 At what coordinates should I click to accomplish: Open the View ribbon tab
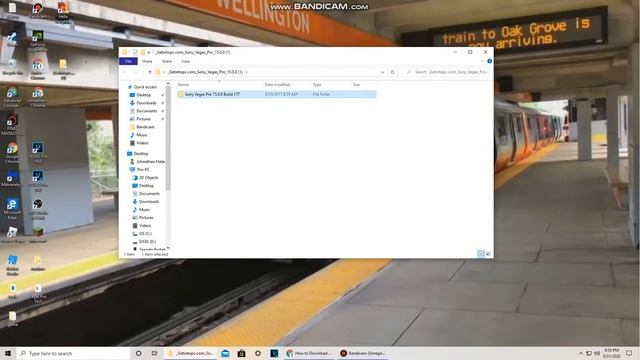185,61
